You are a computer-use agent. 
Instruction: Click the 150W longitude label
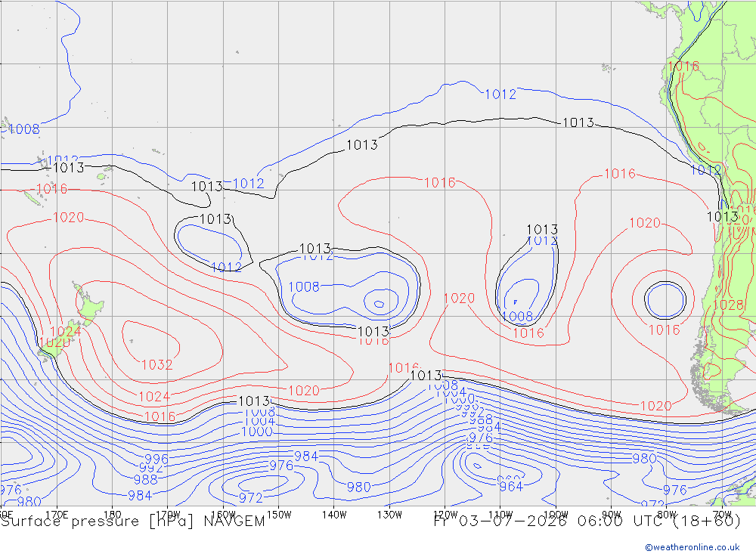[279, 515]
